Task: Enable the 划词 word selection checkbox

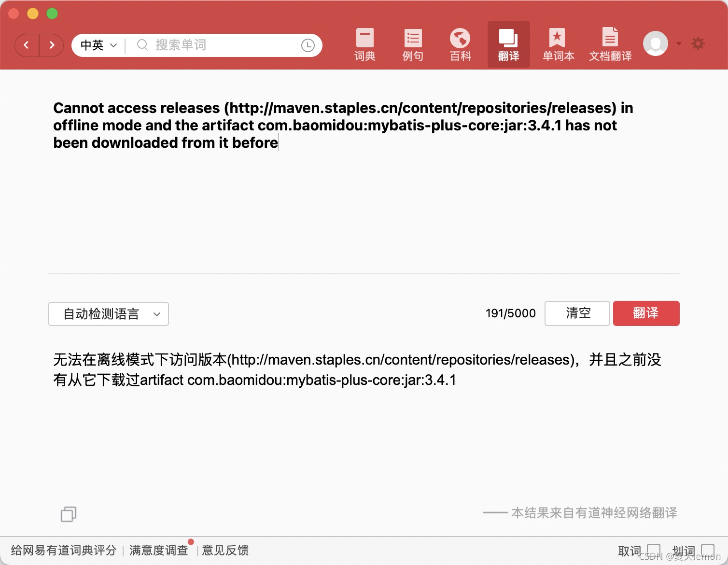Action: 708,550
